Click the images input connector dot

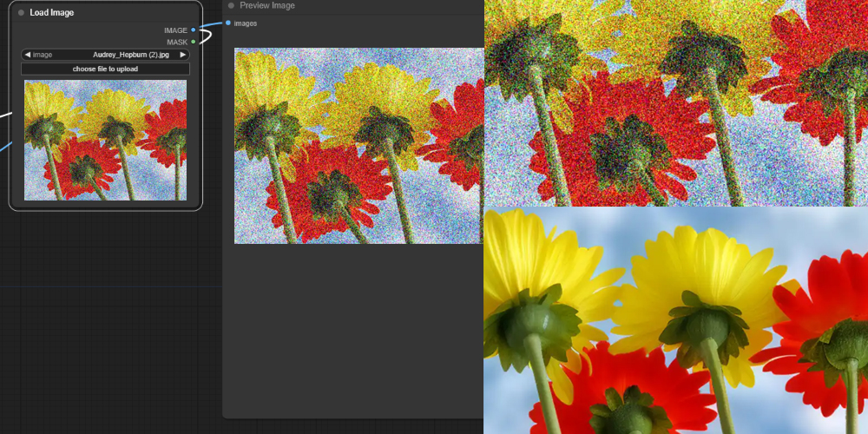(x=228, y=23)
